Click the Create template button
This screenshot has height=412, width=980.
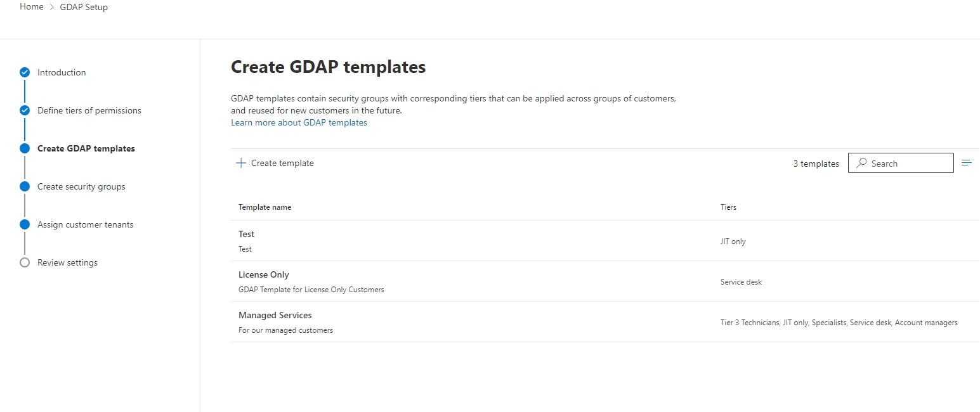point(275,163)
